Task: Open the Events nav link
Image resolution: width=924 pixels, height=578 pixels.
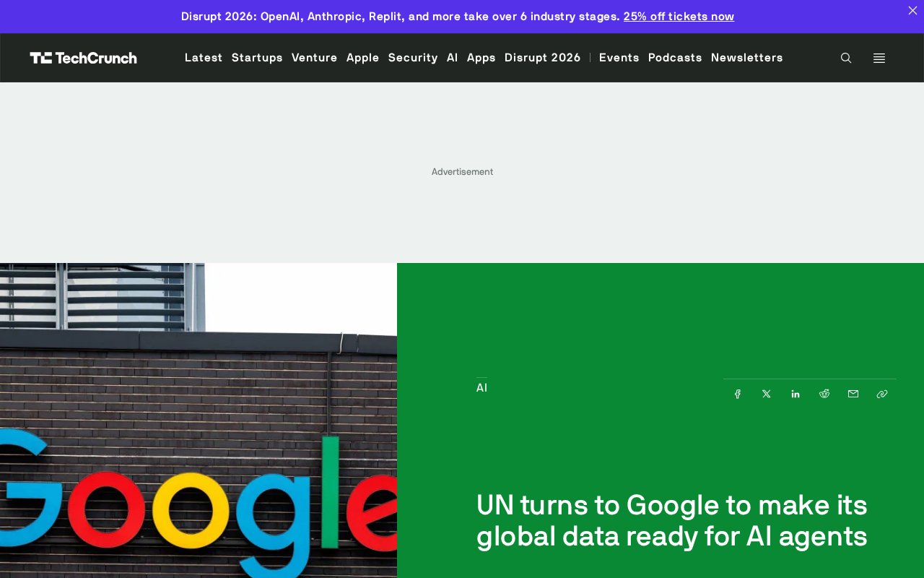Action: pos(619,58)
